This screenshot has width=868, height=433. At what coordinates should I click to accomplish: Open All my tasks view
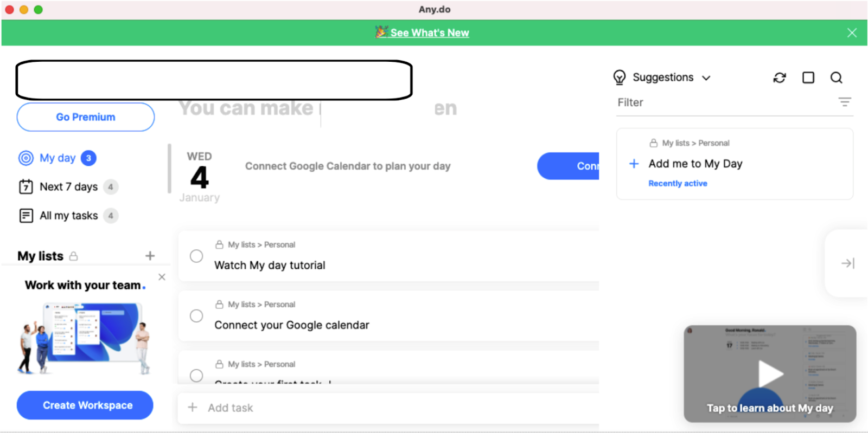point(68,216)
